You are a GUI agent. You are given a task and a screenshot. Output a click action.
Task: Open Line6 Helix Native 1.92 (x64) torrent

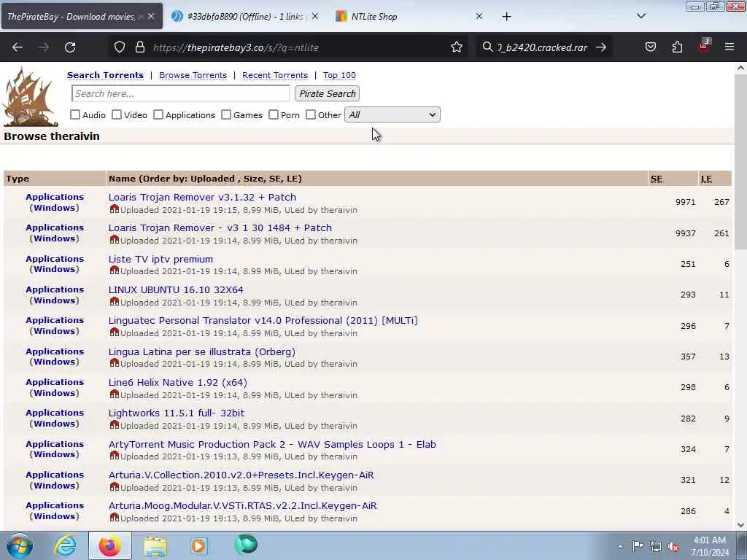[178, 382]
